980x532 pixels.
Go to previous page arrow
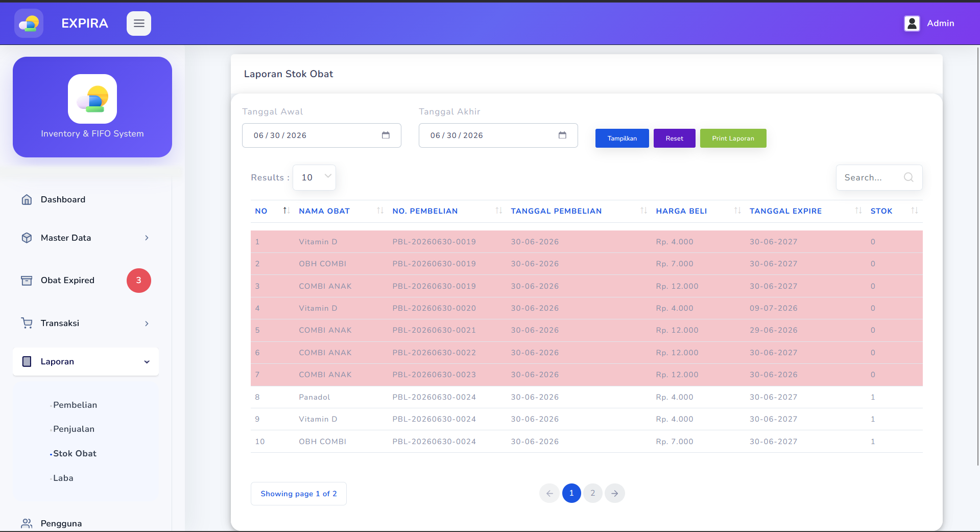(x=549, y=493)
